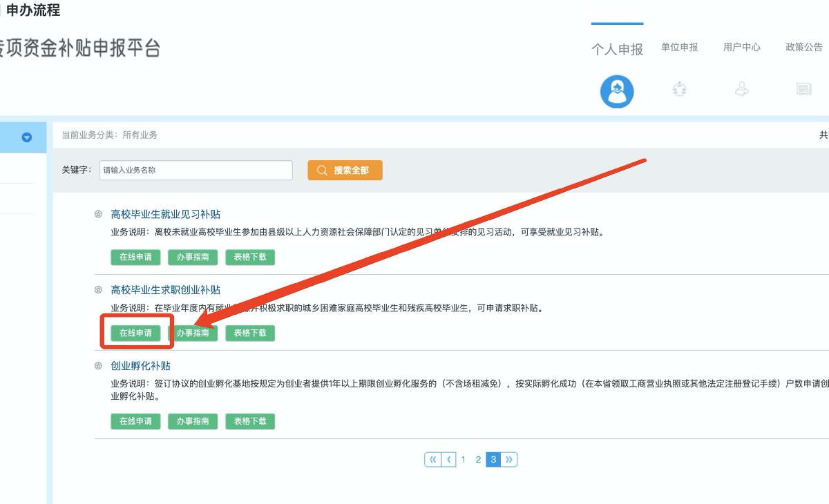Click the 关键字 business name input field

(x=196, y=171)
